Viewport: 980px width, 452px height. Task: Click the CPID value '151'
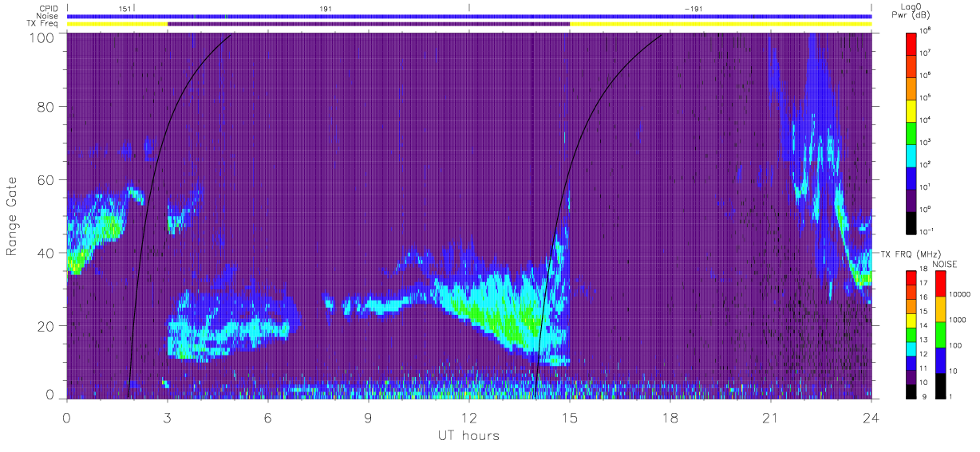124,9
